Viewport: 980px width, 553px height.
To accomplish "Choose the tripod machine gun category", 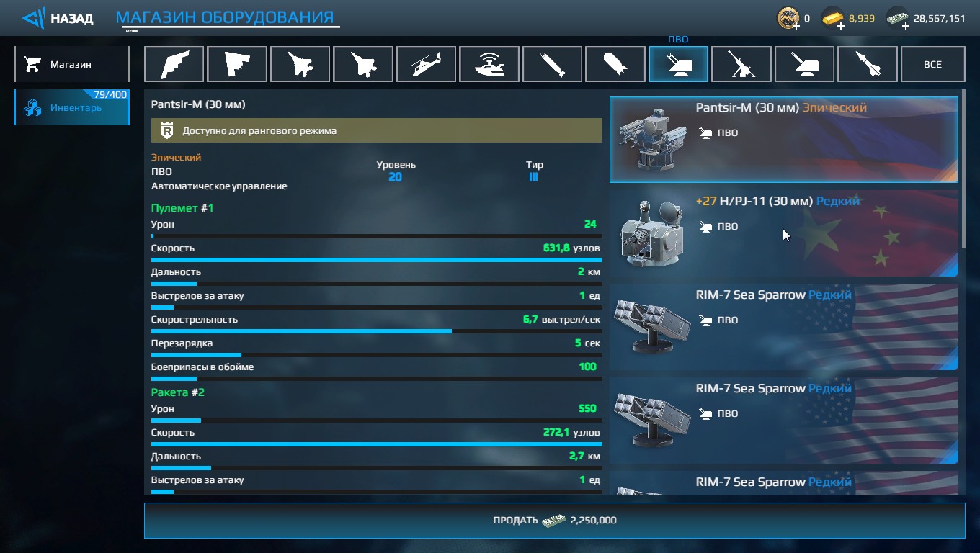I will [x=741, y=64].
